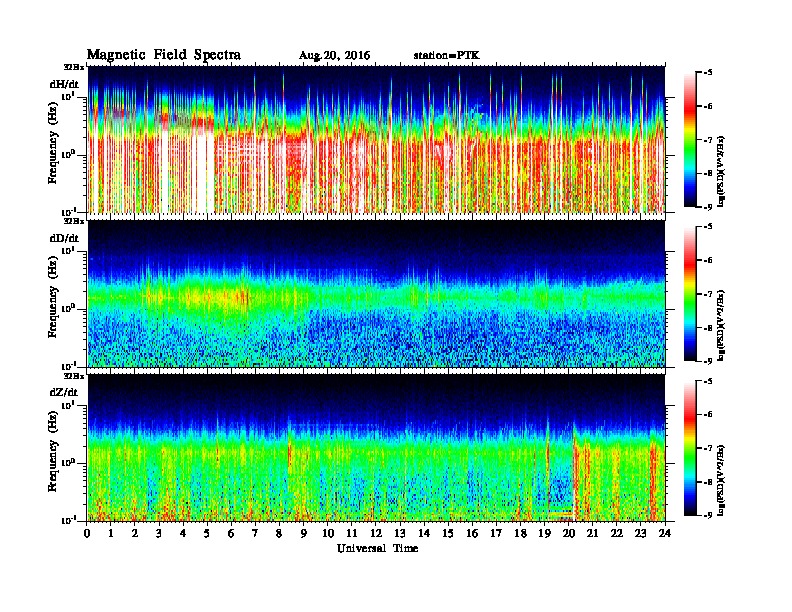Screen dimensions: 792x612
Task: Click the "dD/dt" panel label
Action: point(64,238)
